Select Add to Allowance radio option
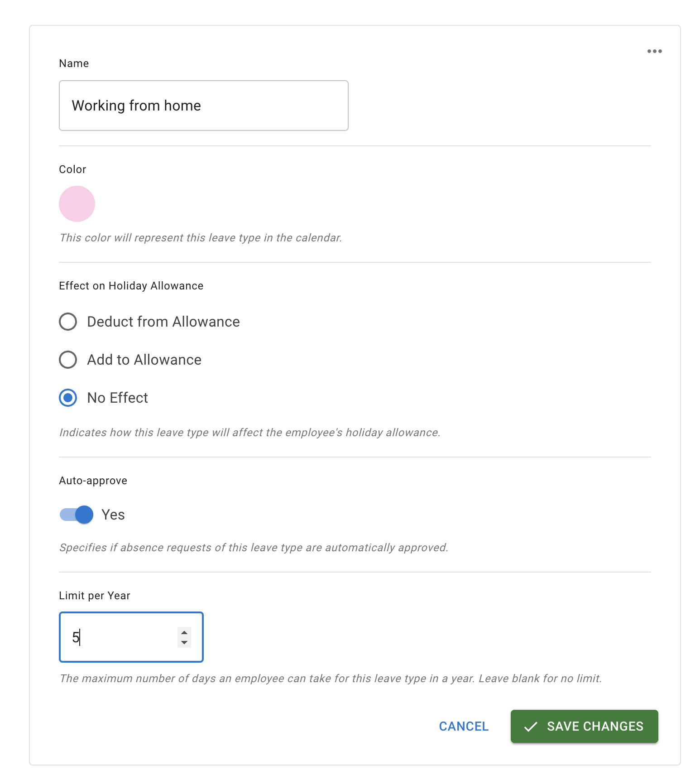700x780 pixels. pyautogui.click(x=68, y=360)
